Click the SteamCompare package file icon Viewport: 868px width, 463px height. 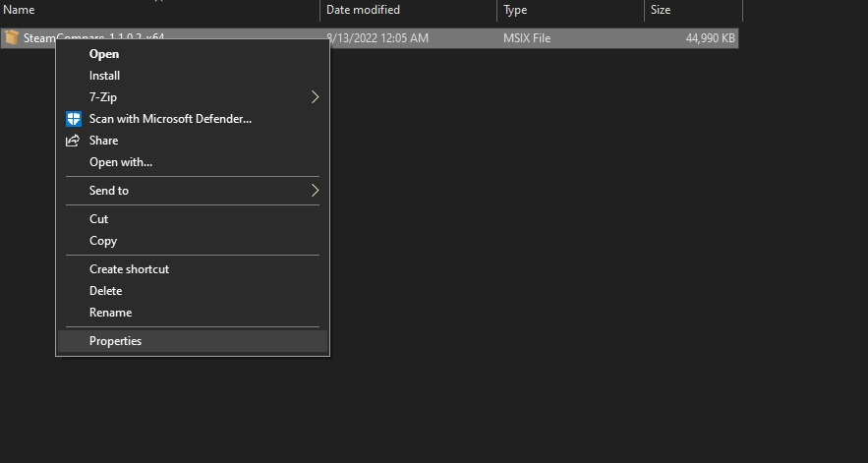click(12, 37)
